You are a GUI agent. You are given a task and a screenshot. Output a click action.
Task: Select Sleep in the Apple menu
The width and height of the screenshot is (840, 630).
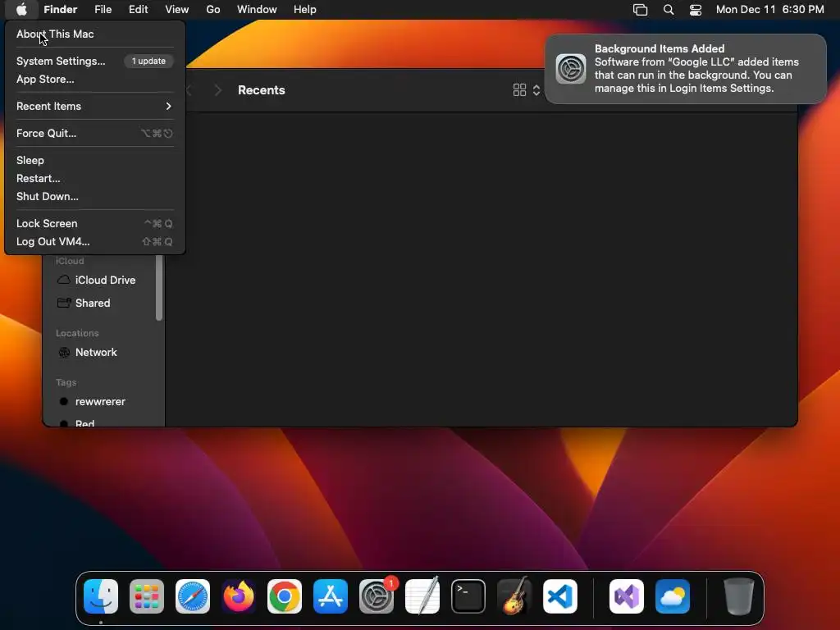(x=95, y=160)
